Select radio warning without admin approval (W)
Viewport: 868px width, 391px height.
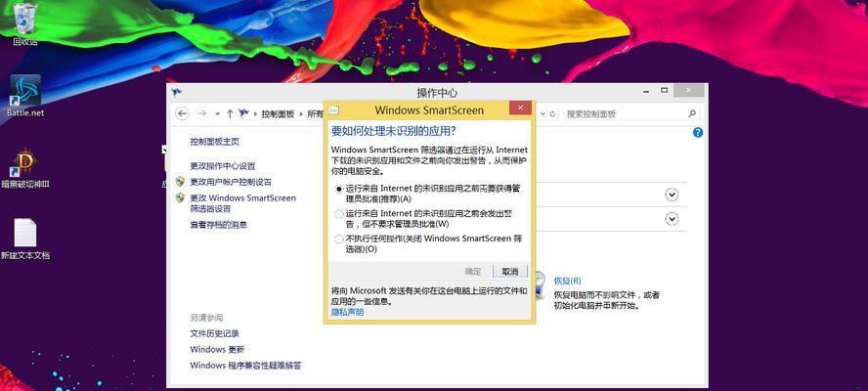click(339, 214)
